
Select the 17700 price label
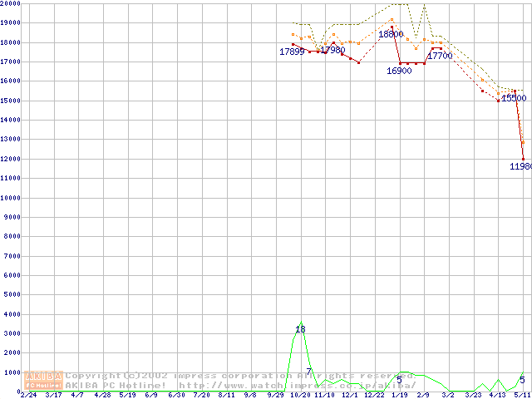click(x=439, y=56)
